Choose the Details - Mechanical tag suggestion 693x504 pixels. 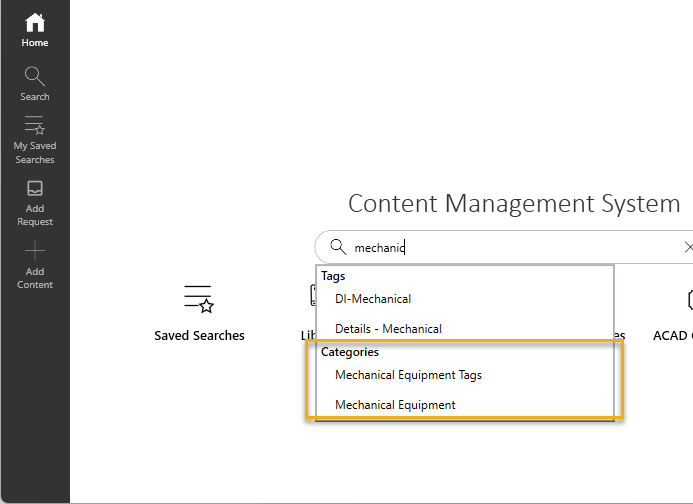coord(388,328)
